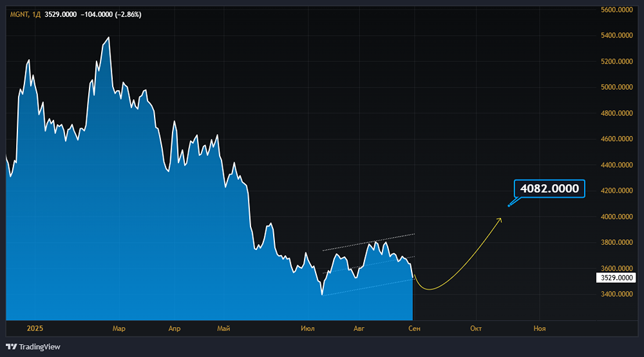644x357 pixels.
Task: Click the 5600.0000 price axis label
Action: [x=616, y=10]
